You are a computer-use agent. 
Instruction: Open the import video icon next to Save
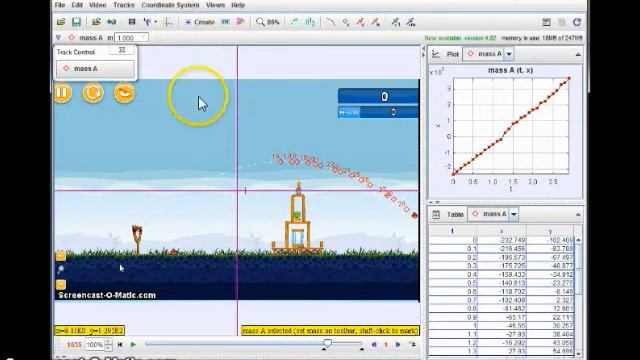click(96, 22)
